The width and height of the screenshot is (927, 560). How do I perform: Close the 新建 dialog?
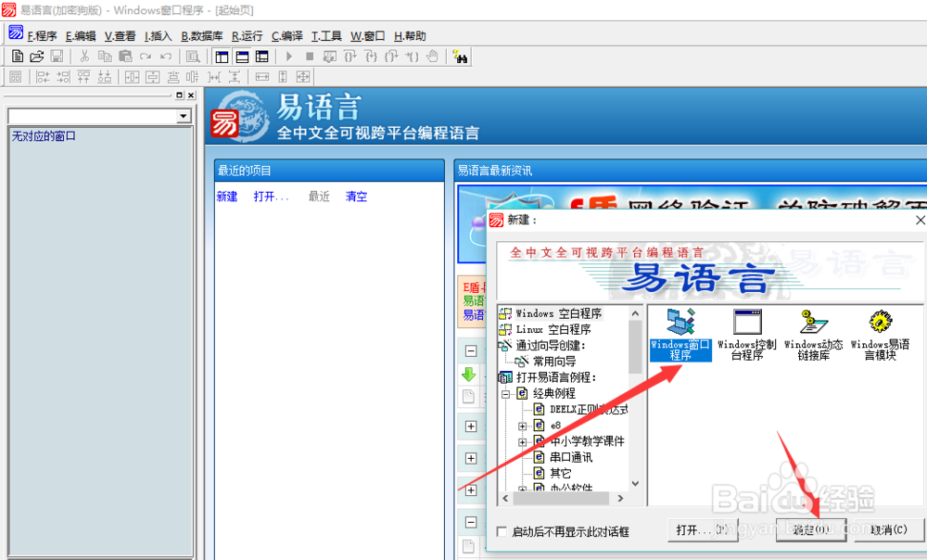pyautogui.click(x=920, y=220)
